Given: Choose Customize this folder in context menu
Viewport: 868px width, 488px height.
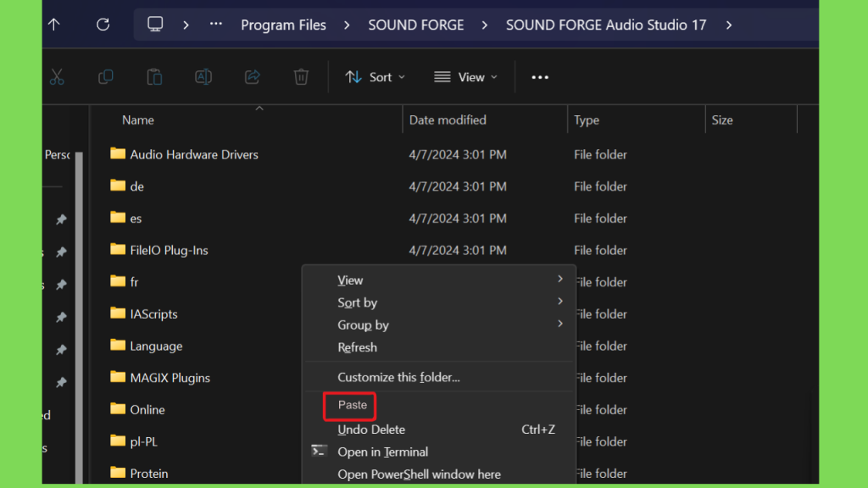Looking at the screenshot, I should 440,377.
